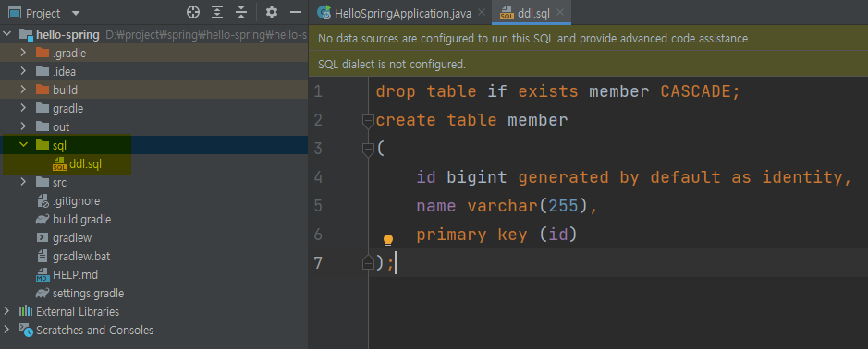Click the External Libraries icon
This screenshot has width=868, height=349.
(26, 311)
